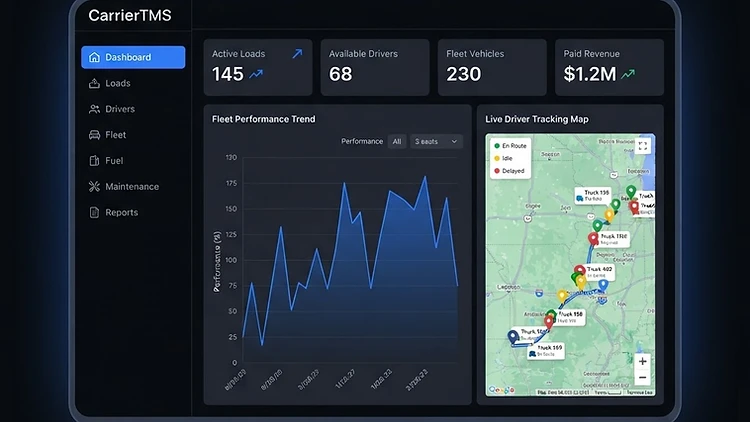Viewport: 750px width, 422px height.
Task: Click the CarrierTMS logo text
Action: (x=130, y=15)
